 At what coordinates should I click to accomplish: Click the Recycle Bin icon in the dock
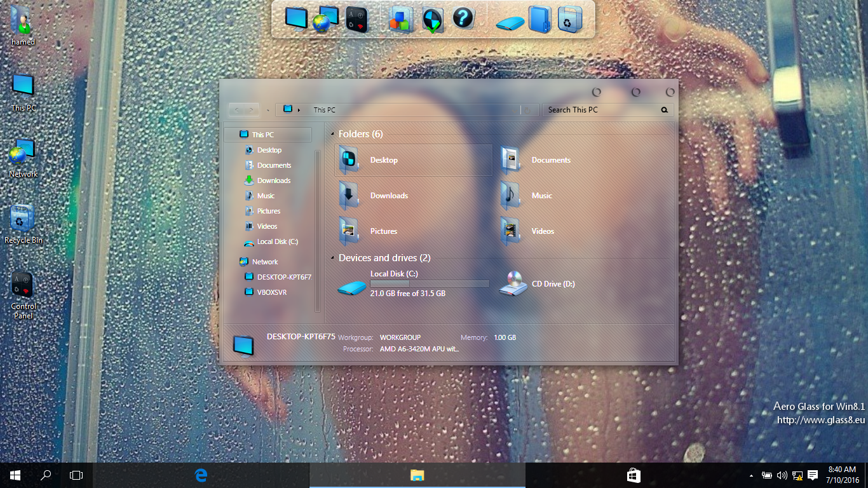[x=569, y=19]
